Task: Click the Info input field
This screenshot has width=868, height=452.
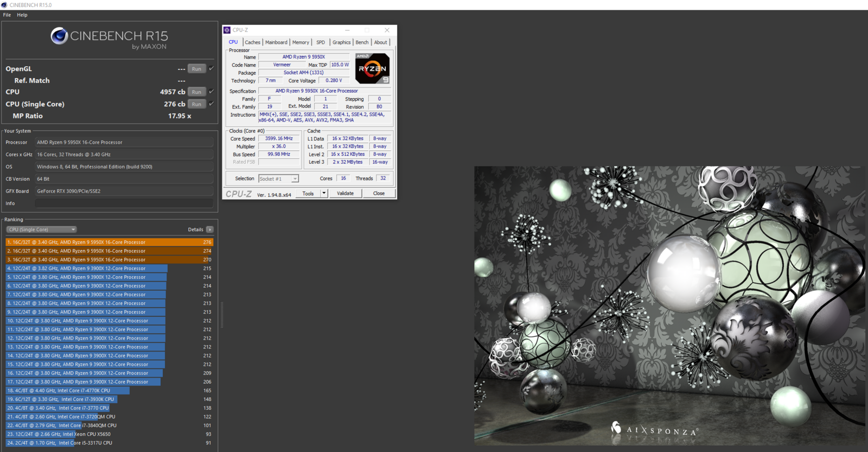Action: (124, 203)
